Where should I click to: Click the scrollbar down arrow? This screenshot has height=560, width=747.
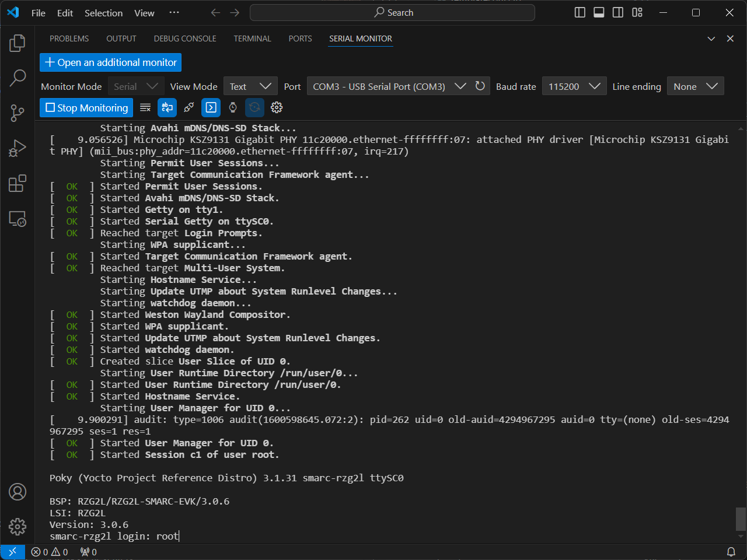[741, 536]
